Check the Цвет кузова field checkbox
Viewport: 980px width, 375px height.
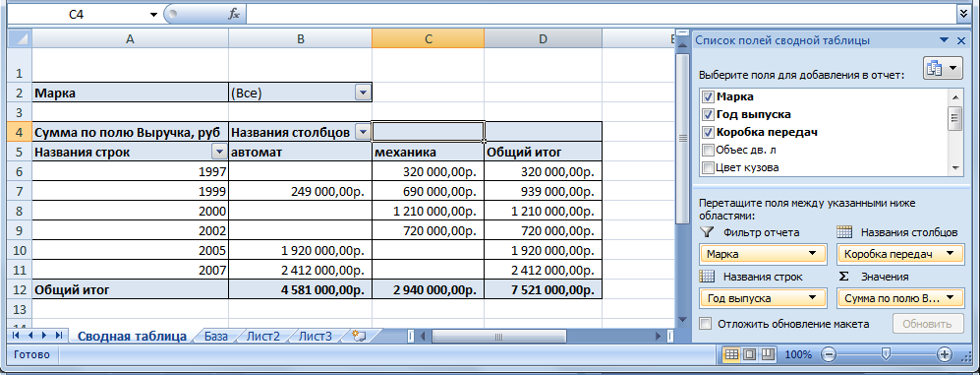click(x=708, y=167)
